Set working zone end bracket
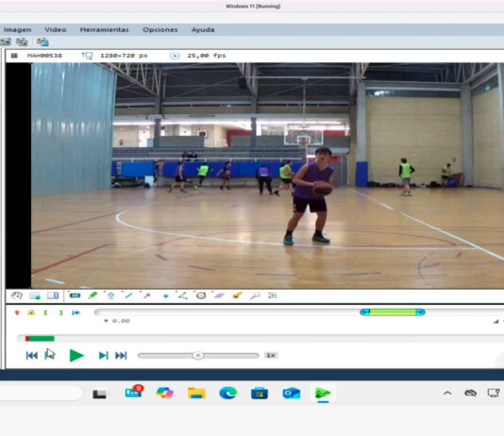This screenshot has height=436, width=504. [60, 312]
